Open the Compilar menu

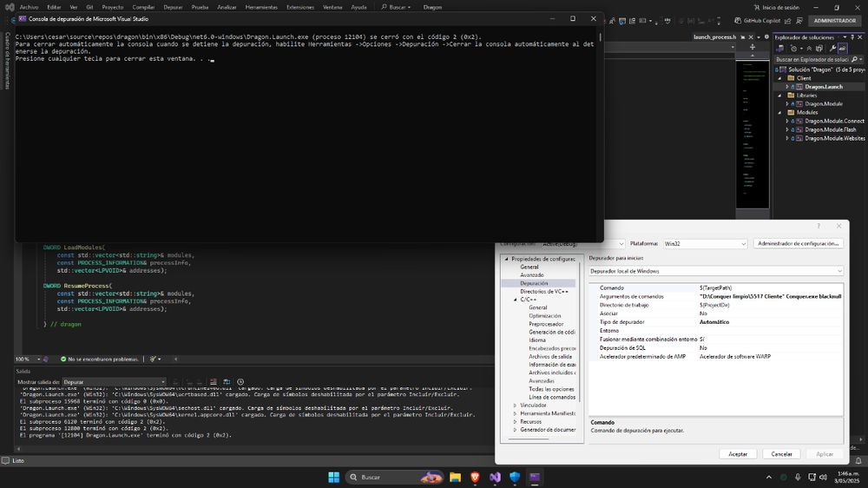point(143,6)
